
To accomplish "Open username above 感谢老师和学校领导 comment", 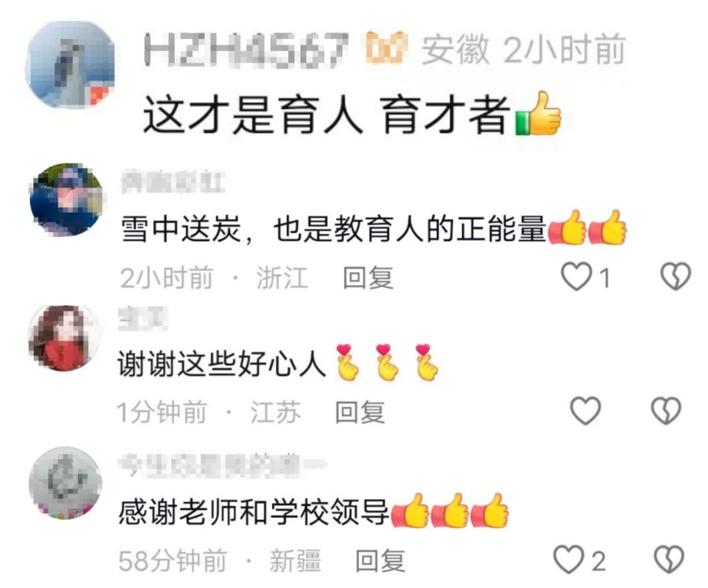I will tap(222, 465).
